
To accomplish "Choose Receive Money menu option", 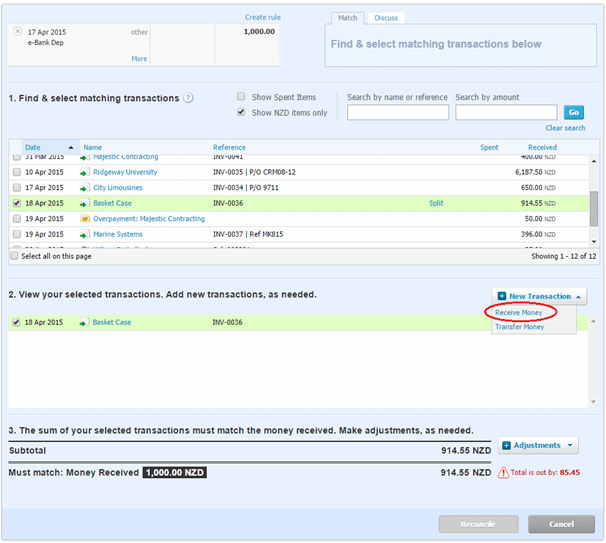I will pyautogui.click(x=519, y=312).
